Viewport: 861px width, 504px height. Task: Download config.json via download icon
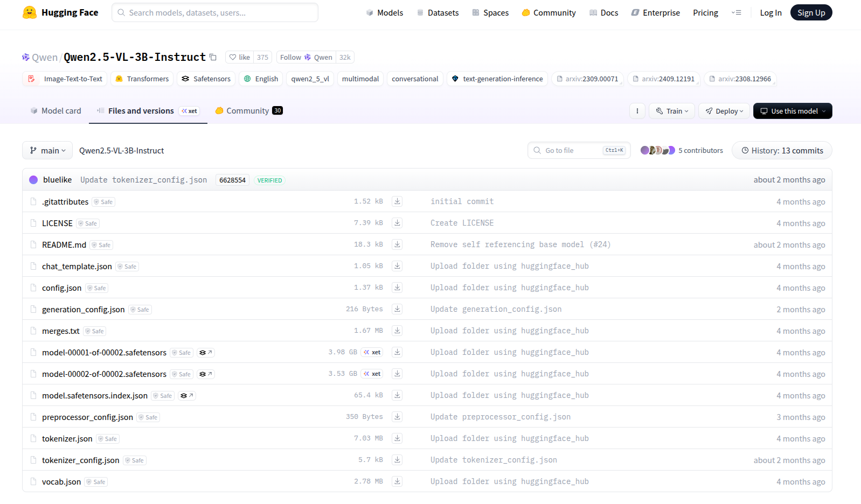(397, 288)
